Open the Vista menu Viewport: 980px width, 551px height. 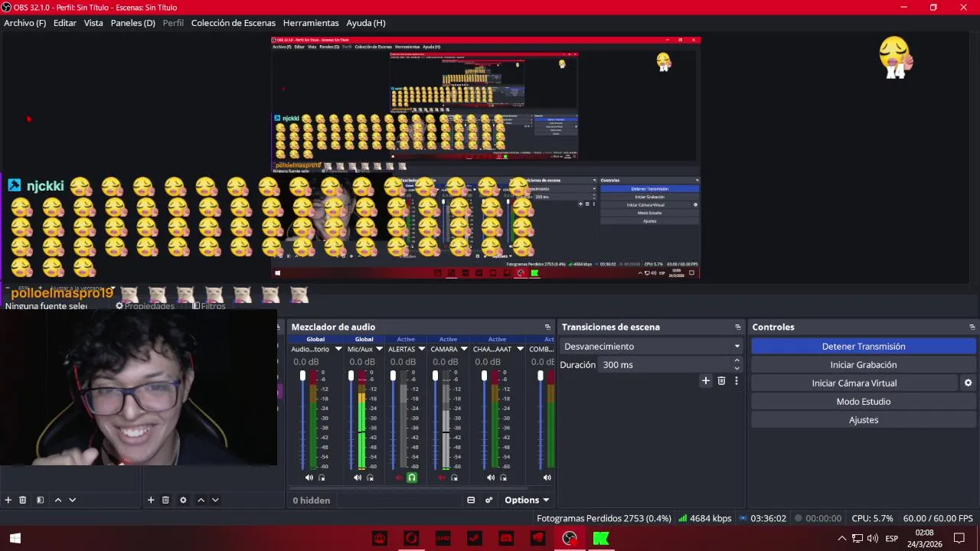[93, 23]
